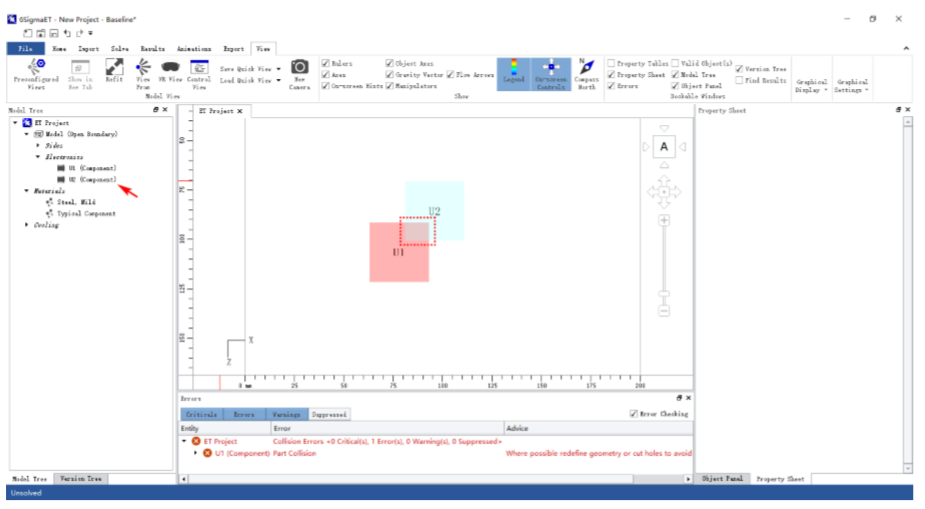Disable the Error Checking checkbox
This screenshot has width=925, height=509.
tap(634, 414)
